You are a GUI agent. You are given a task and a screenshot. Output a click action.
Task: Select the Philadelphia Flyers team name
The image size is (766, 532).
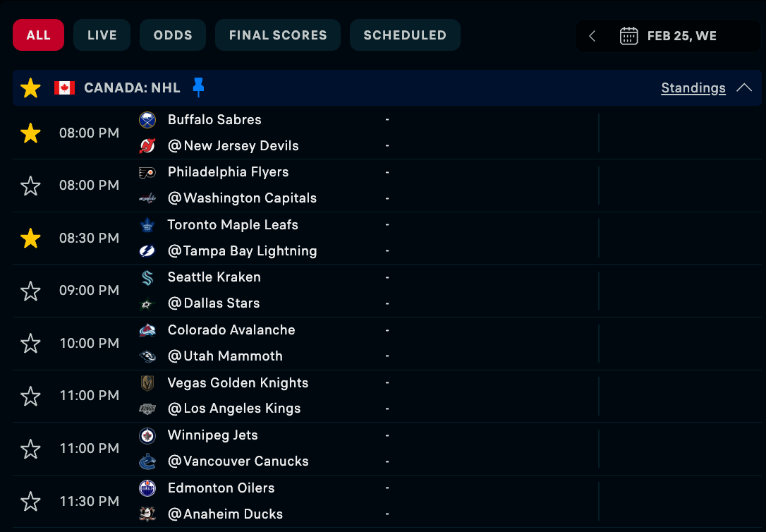[x=228, y=172]
